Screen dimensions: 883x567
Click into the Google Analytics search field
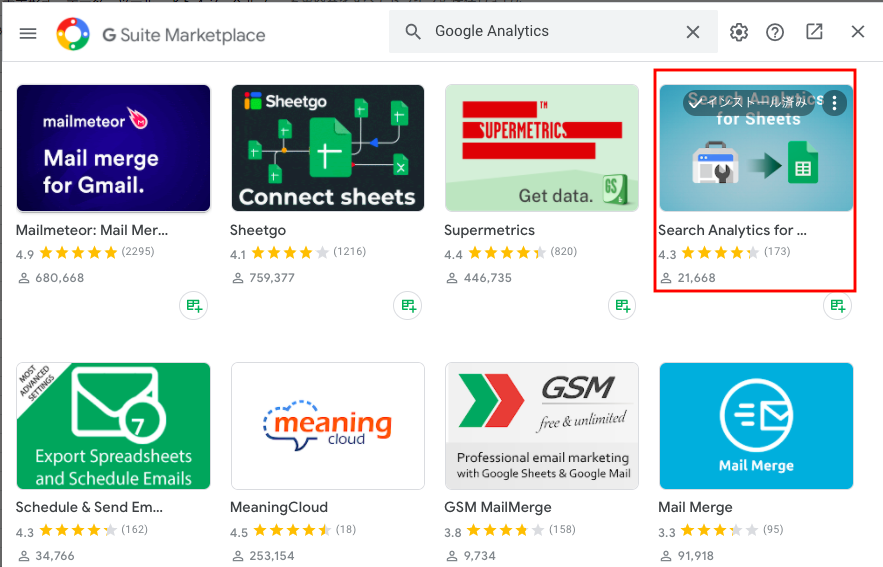pyautogui.click(x=552, y=32)
